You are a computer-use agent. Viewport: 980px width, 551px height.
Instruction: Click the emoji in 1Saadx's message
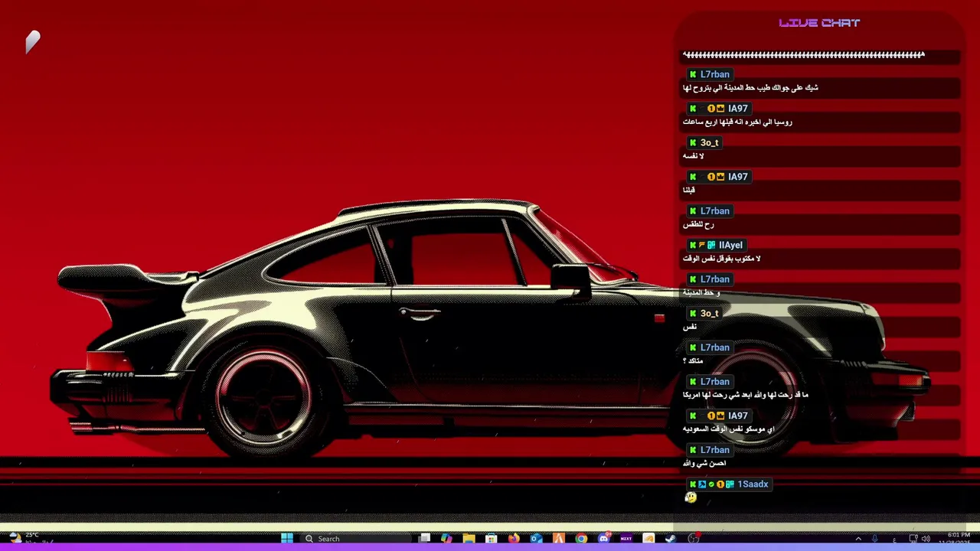pyautogui.click(x=691, y=497)
